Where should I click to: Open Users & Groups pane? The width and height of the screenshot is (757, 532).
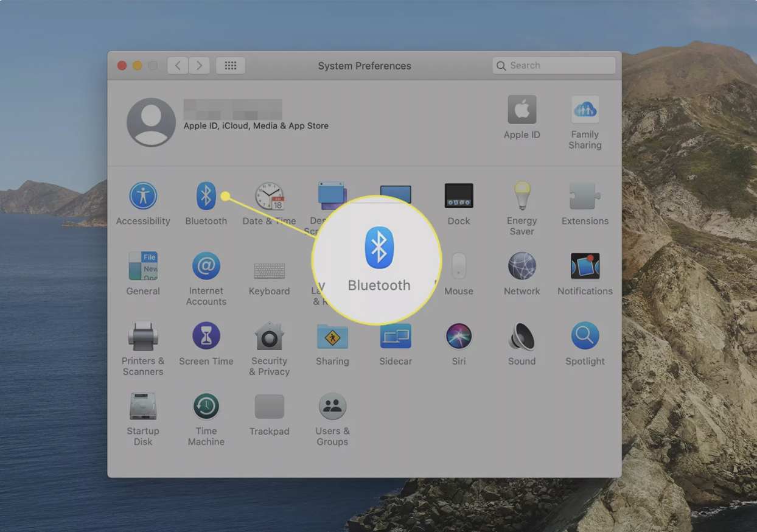[332, 407]
